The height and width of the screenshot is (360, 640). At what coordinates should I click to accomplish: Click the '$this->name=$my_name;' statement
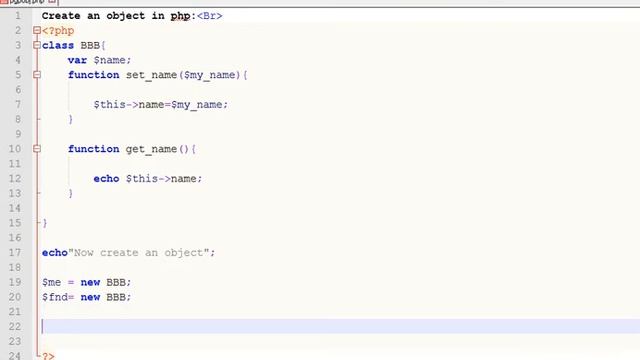point(160,104)
